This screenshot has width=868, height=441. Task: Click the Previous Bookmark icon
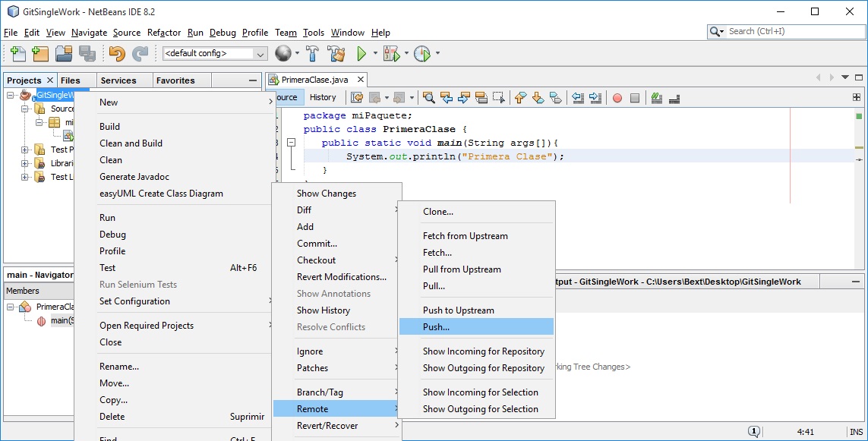pos(520,98)
